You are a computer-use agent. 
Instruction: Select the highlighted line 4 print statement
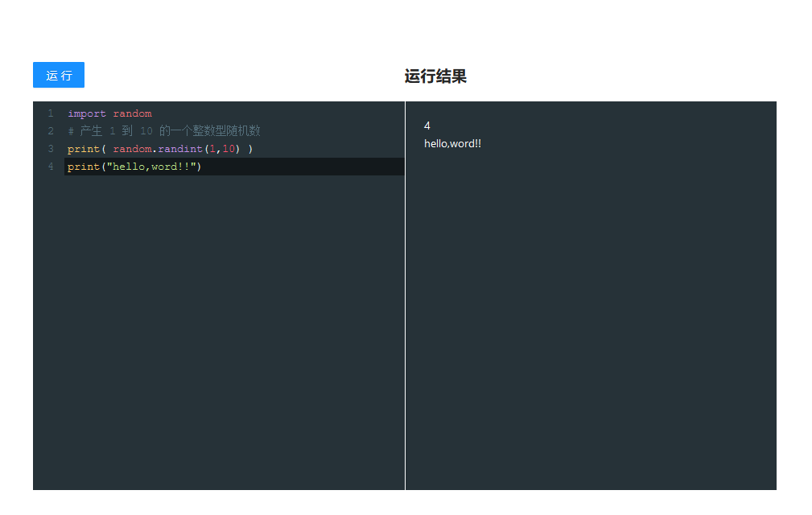pos(133,166)
